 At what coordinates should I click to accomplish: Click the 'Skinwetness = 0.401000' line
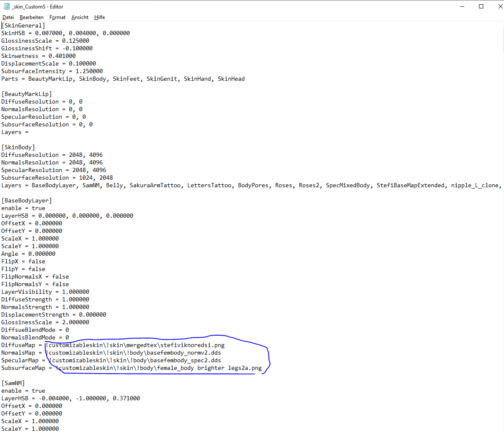[38, 56]
